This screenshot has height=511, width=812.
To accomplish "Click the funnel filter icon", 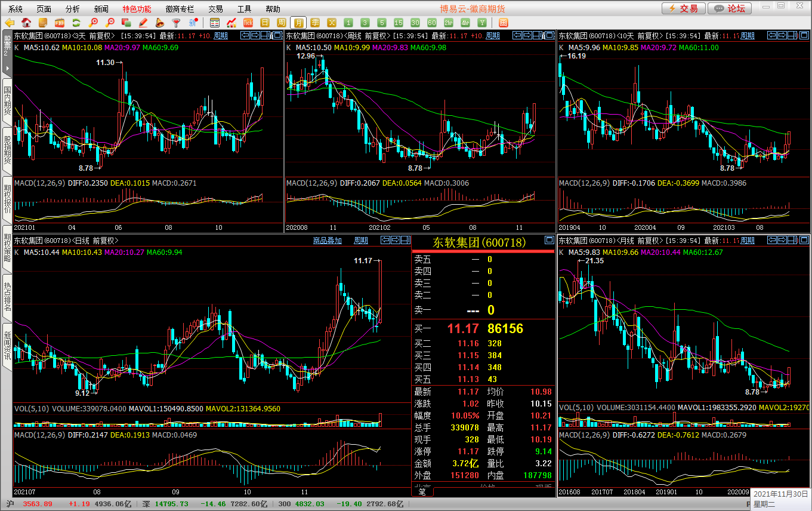I will (x=176, y=23).
